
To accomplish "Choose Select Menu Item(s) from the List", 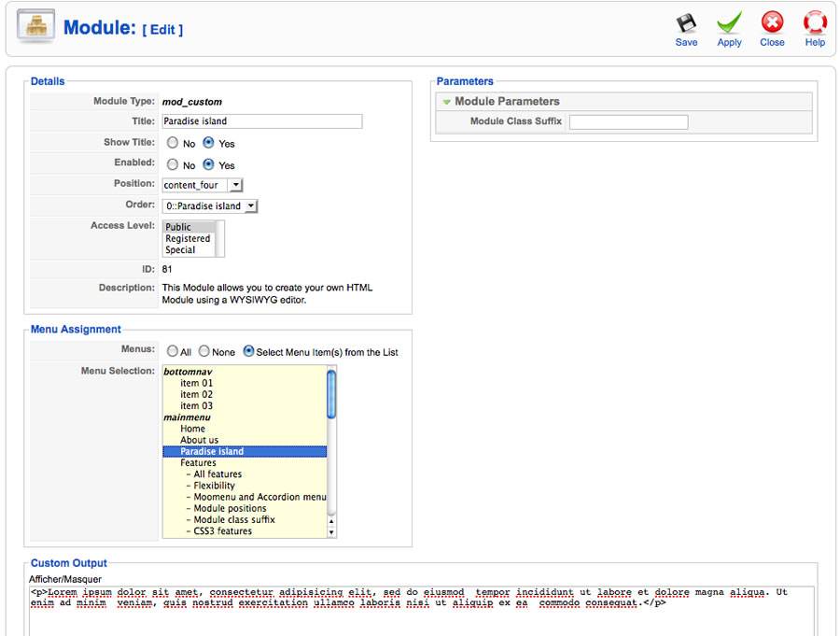I will [248, 351].
